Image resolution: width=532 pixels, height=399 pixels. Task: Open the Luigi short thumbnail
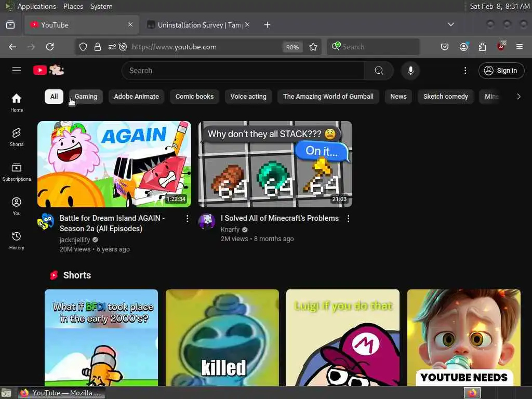tap(343, 338)
